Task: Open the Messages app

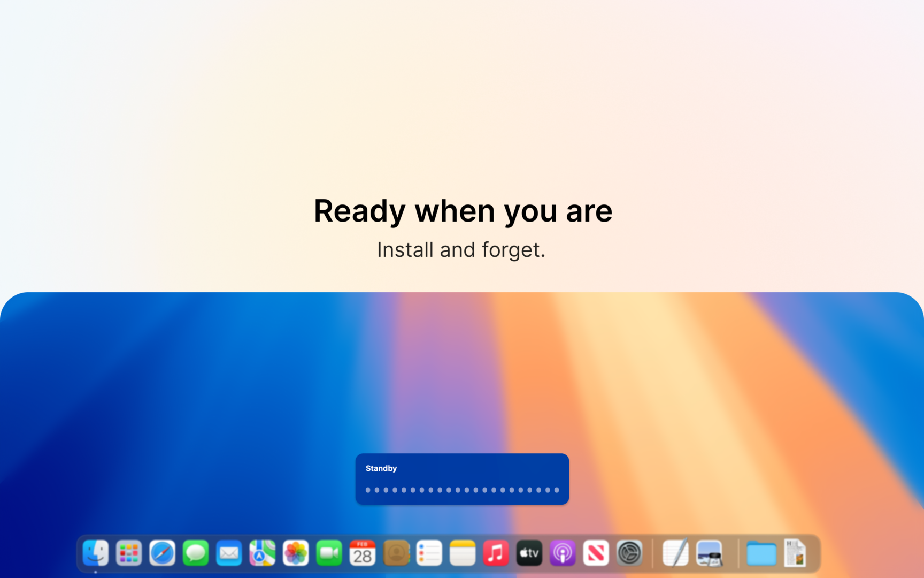Action: (x=196, y=553)
